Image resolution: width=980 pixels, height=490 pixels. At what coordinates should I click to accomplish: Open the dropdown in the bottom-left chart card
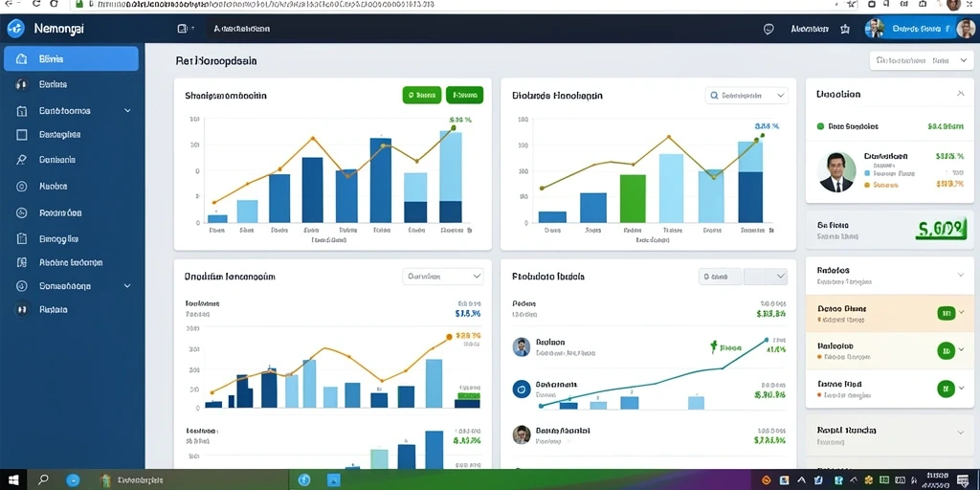[x=443, y=276]
